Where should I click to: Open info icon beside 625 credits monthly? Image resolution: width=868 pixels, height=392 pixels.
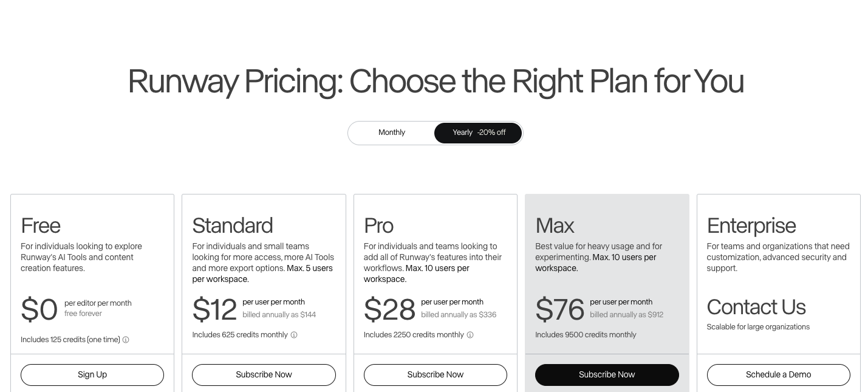[294, 335]
